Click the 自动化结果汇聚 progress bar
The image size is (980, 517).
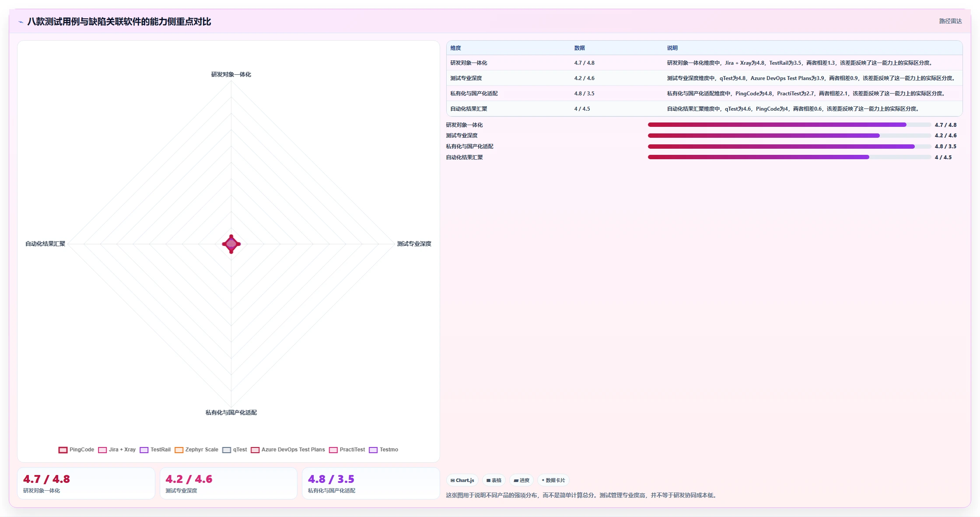789,157
